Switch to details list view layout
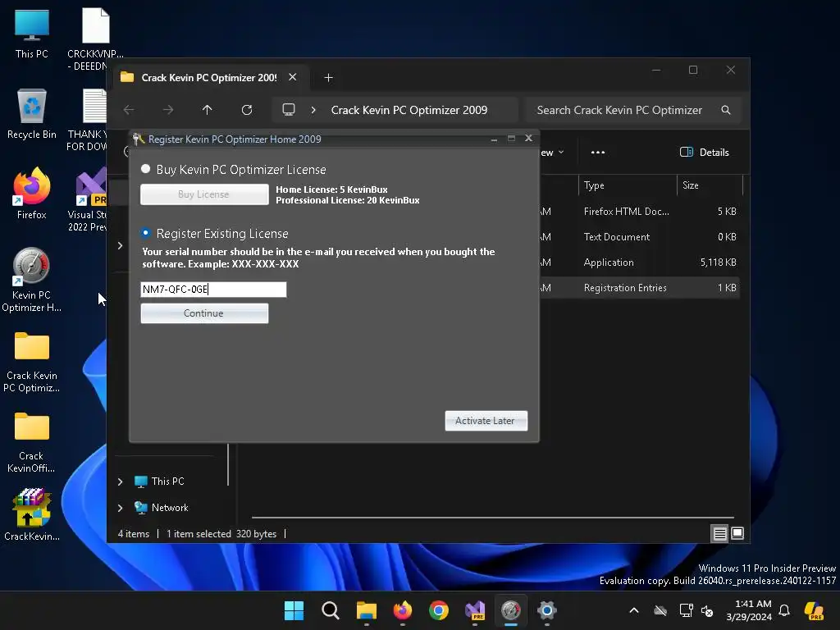Viewport: 840px width, 630px height. click(x=719, y=533)
